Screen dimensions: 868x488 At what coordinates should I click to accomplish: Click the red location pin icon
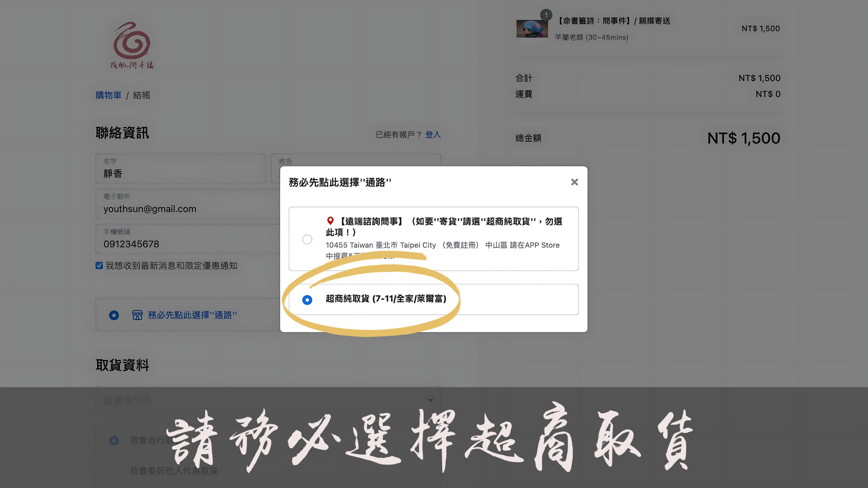[330, 221]
